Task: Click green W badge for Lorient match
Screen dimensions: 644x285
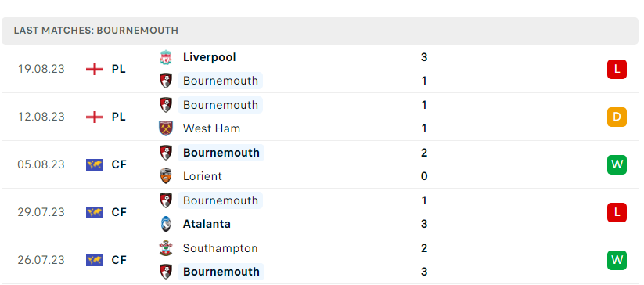Action: 617,164
